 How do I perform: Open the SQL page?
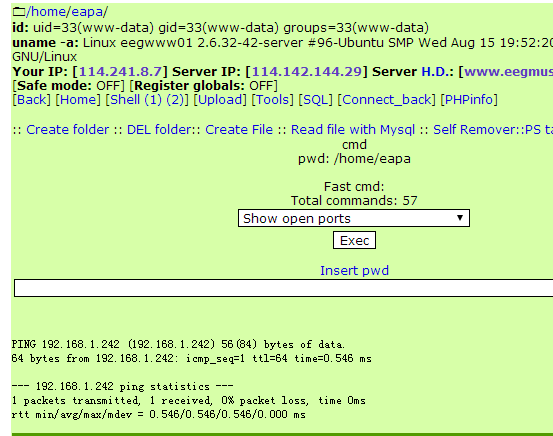[x=316, y=100]
